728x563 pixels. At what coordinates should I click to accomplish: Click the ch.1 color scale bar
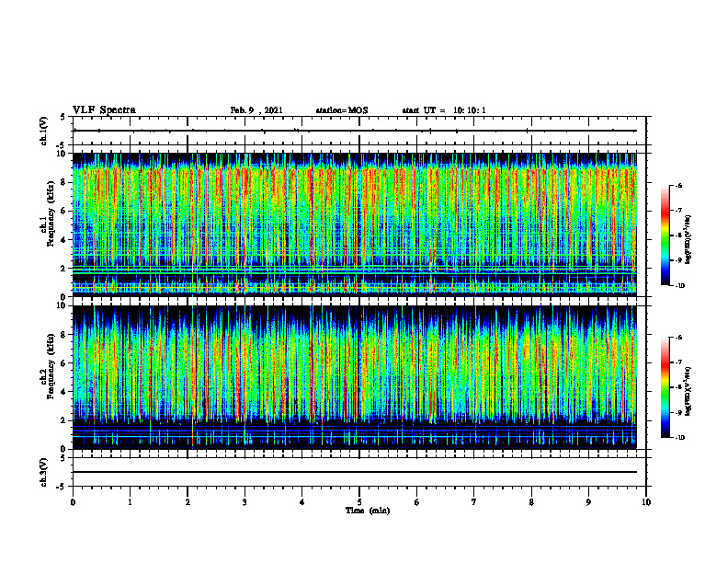point(665,236)
